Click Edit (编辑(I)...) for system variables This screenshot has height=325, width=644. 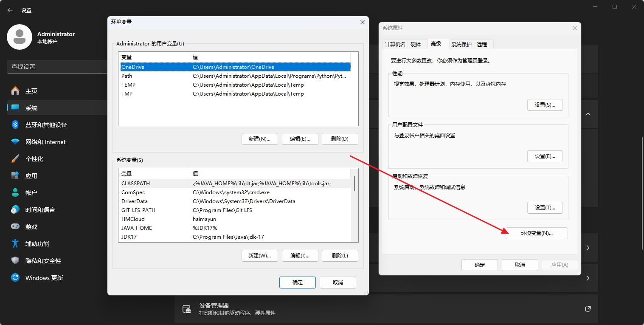tap(300, 256)
